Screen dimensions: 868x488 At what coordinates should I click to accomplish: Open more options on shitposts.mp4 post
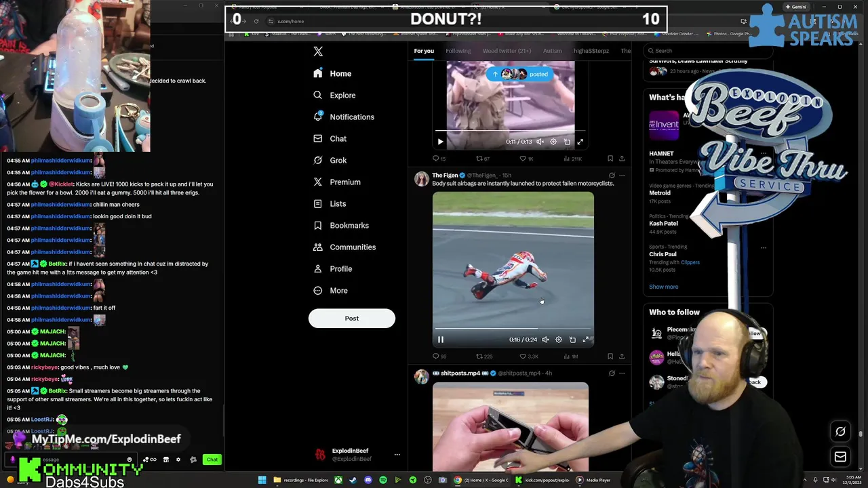[x=622, y=373]
